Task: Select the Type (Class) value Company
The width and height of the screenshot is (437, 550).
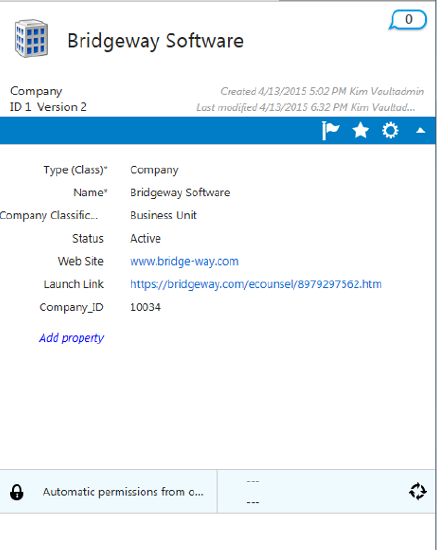Action: point(154,170)
